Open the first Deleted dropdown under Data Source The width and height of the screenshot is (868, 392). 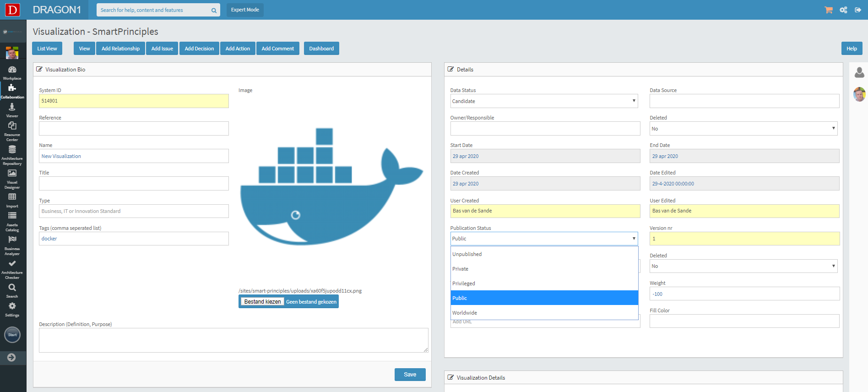pos(743,129)
